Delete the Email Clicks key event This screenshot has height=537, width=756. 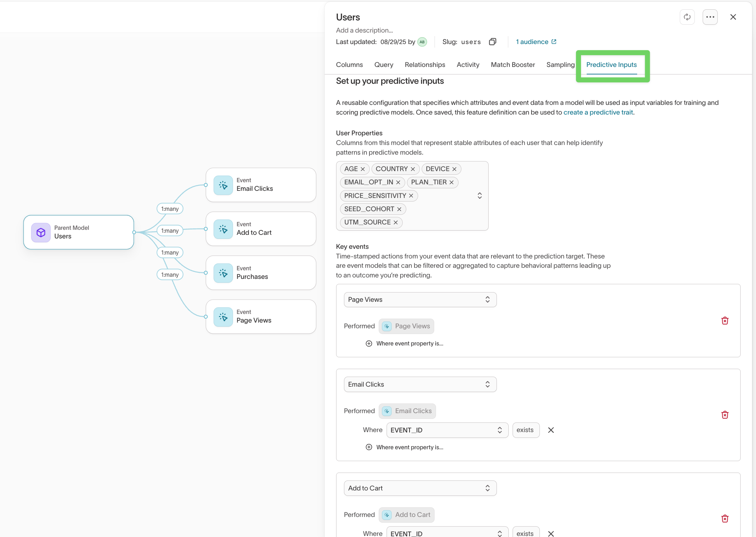click(725, 415)
